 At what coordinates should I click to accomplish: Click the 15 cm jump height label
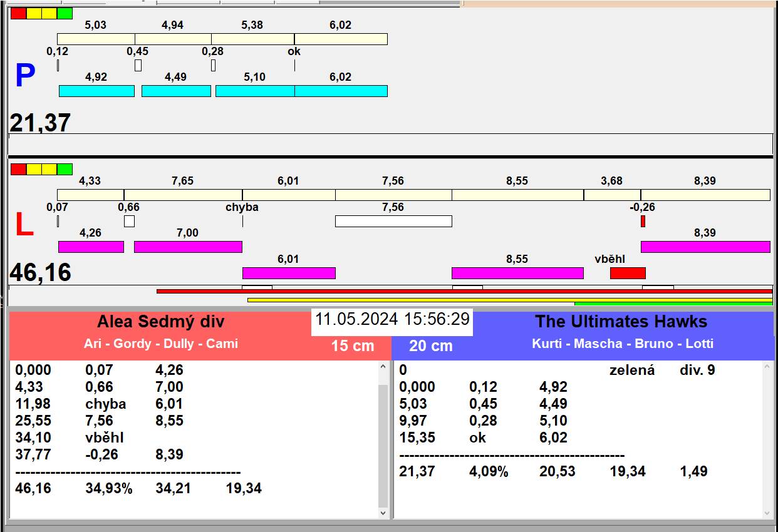353,346
